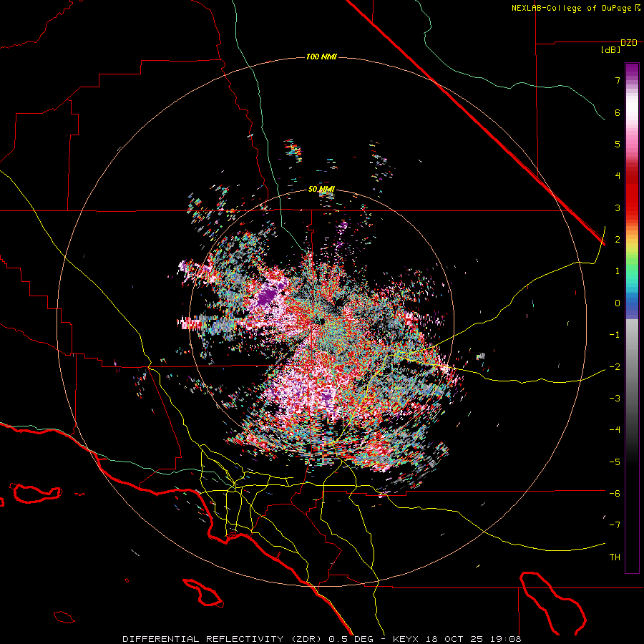The height and width of the screenshot is (644, 644).
Task: Click the DZD legend title
Action: pos(629,43)
